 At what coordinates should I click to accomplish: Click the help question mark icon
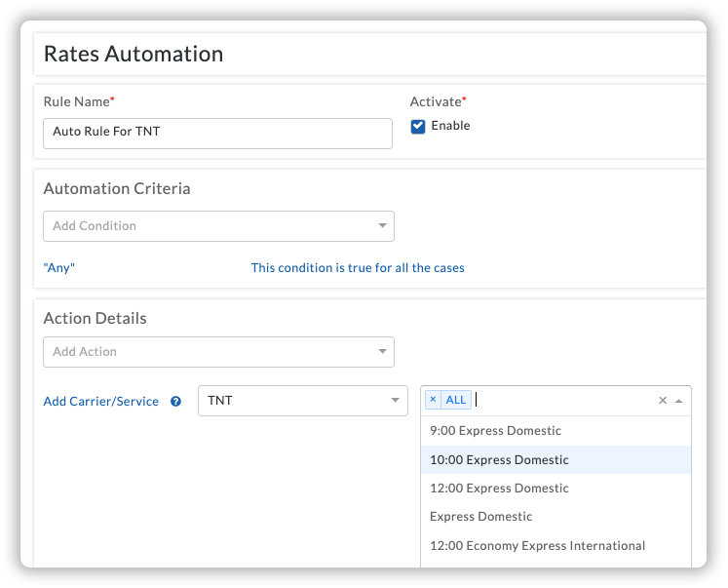click(175, 402)
